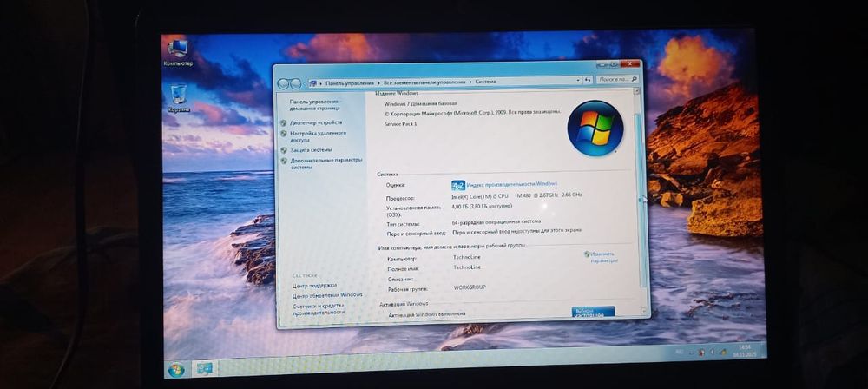Click the Forward navigation arrow button
The image size is (868, 389).
tap(296, 83)
